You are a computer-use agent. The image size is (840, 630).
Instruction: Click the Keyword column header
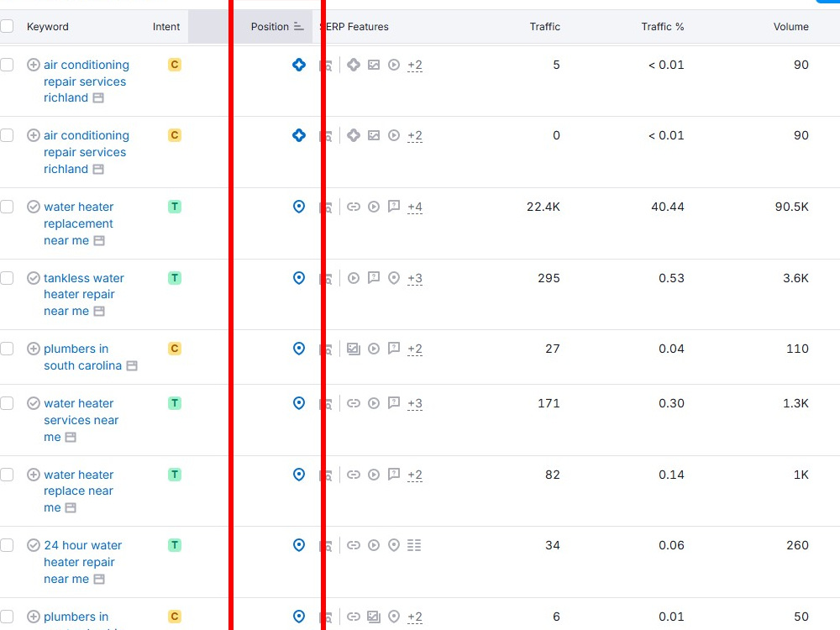pyautogui.click(x=48, y=26)
